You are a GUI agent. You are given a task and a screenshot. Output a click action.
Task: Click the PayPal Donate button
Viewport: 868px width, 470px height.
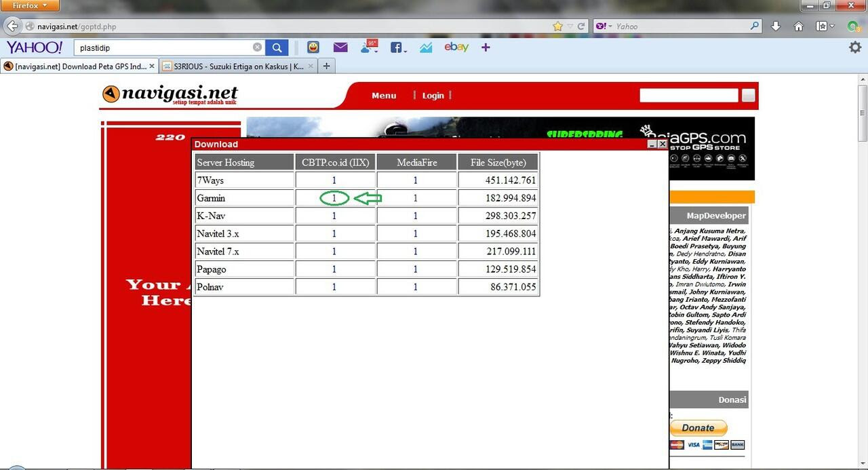(x=698, y=428)
